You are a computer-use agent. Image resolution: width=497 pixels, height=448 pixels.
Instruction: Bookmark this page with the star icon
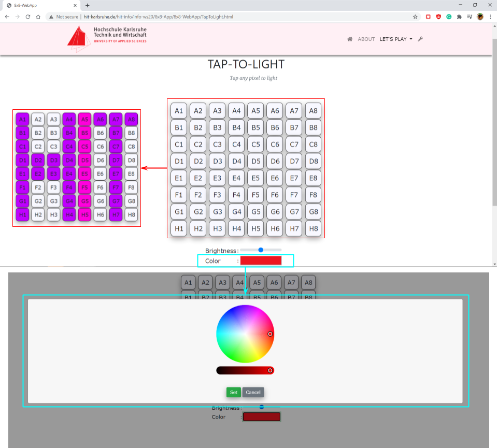415,17
